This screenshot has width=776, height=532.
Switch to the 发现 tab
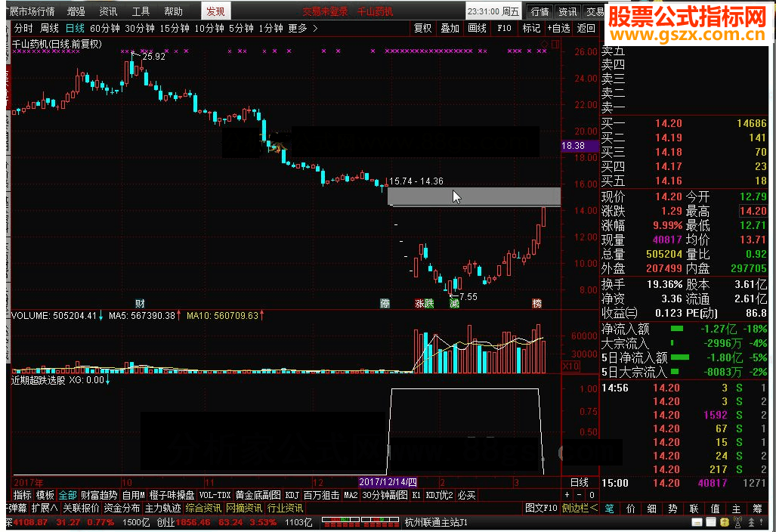click(x=215, y=11)
